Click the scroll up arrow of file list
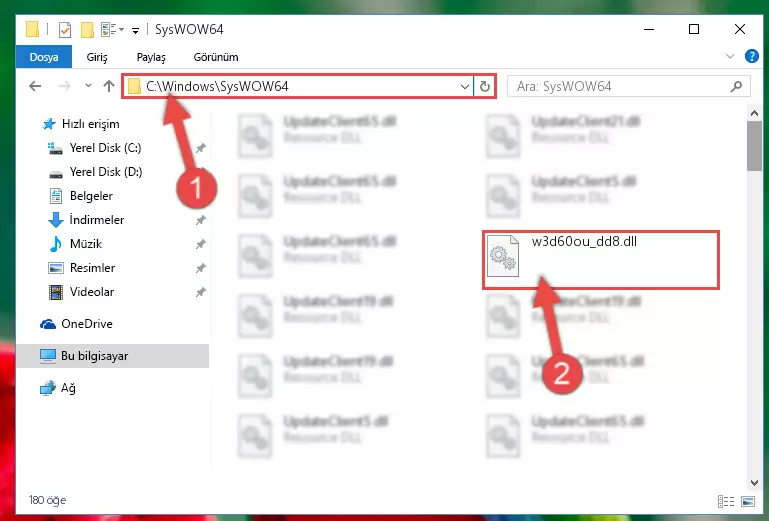 [x=754, y=113]
